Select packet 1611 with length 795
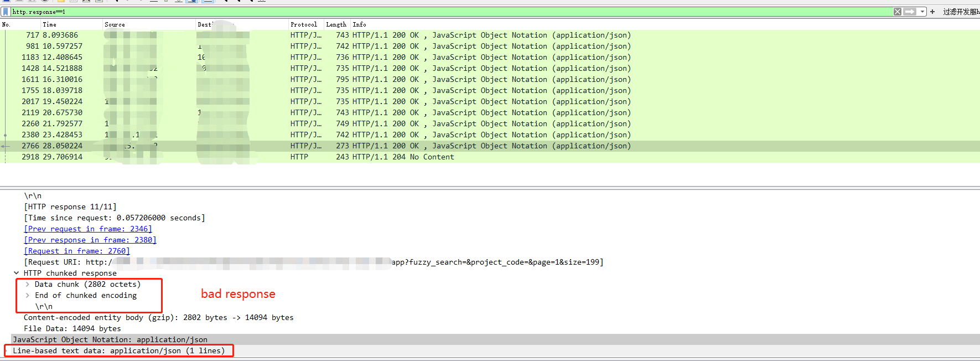 [490, 80]
